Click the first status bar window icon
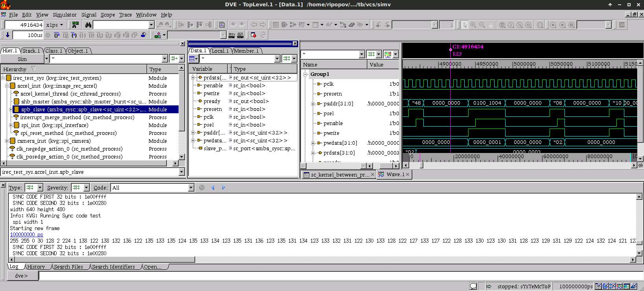The height and width of the screenshot is (291, 644). pos(598,286)
